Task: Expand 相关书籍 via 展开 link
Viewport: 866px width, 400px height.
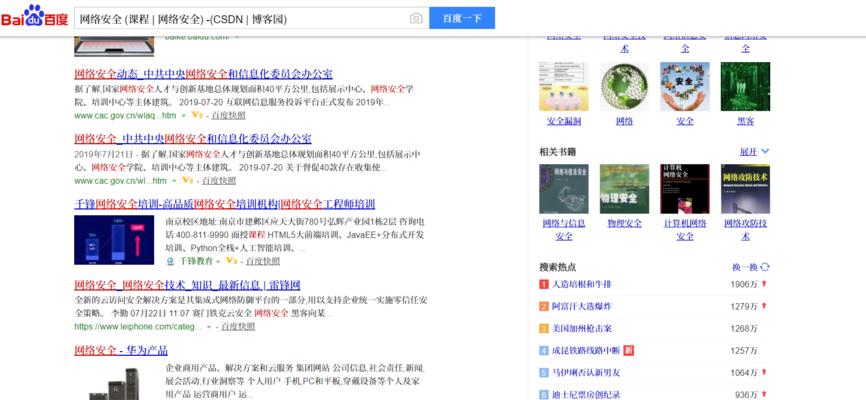Action: pyautogui.click(x=754, y=151)
